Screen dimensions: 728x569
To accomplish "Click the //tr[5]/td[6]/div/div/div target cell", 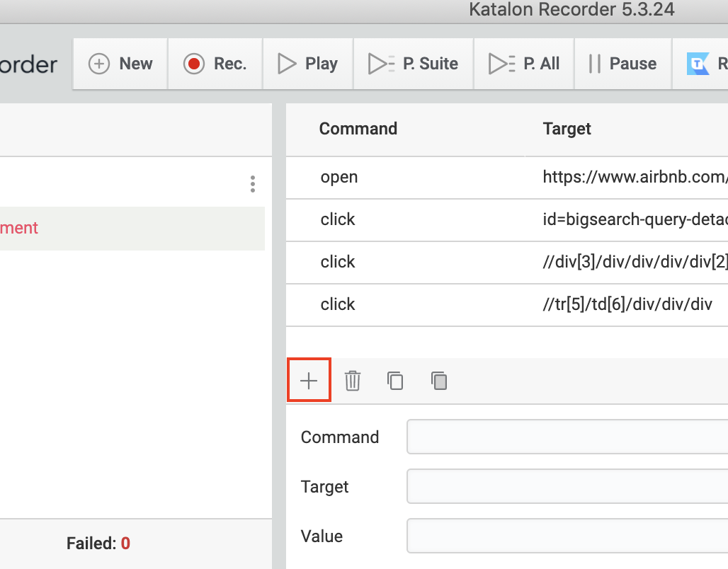I will (x=627, y=304).
